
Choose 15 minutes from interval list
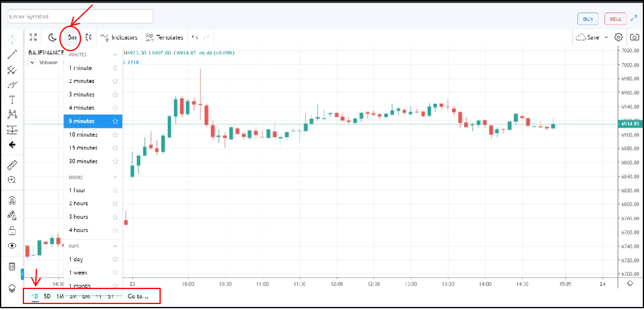(83, 148)
